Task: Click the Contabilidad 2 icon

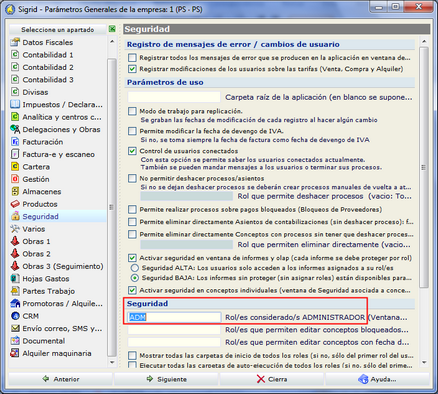Action: [x=15, y=67]
